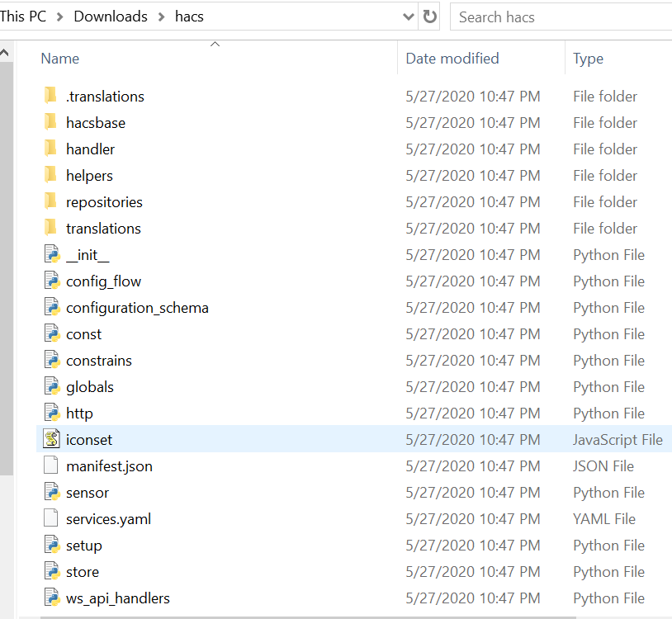The image size is (672, 619).
Task: Select the const file name
Action: pos(83,334)
